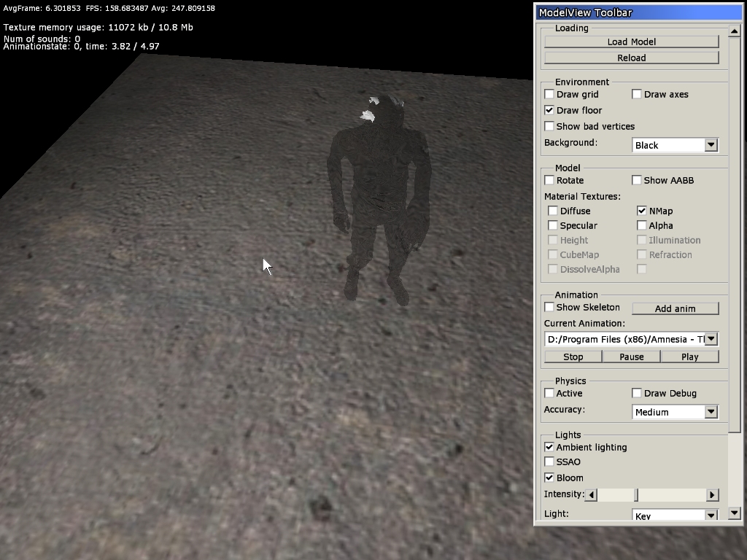The width and height of the screenshot is (747, 560).
Task: Click the Add anim button
Action: (675, 308)
